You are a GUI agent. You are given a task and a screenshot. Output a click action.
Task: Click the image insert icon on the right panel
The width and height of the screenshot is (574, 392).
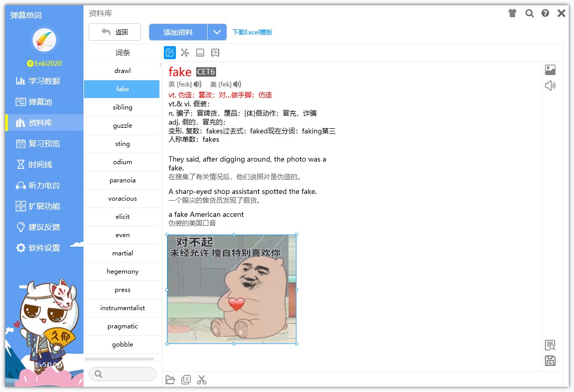(550, 70)
